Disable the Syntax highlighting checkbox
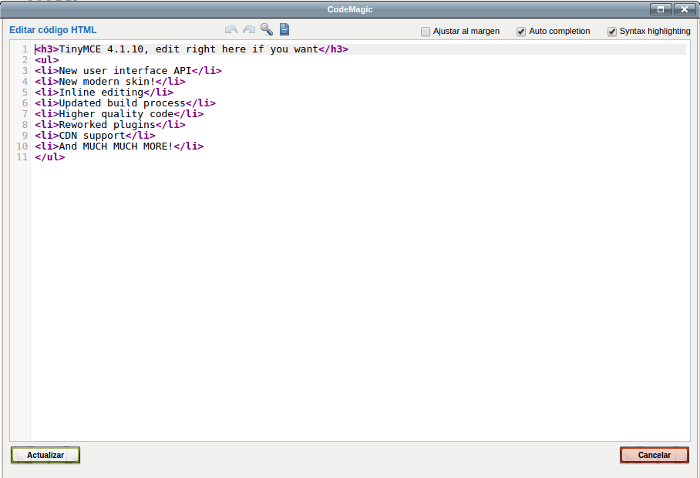The width and height of the screenshot is (700, 478). (x=612, y=32)
